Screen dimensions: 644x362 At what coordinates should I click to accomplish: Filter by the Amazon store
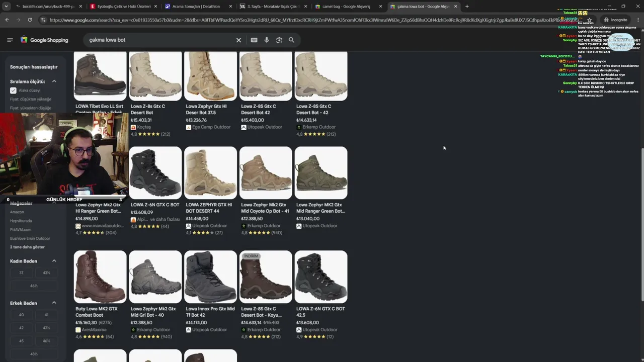(x=17, y=212)
